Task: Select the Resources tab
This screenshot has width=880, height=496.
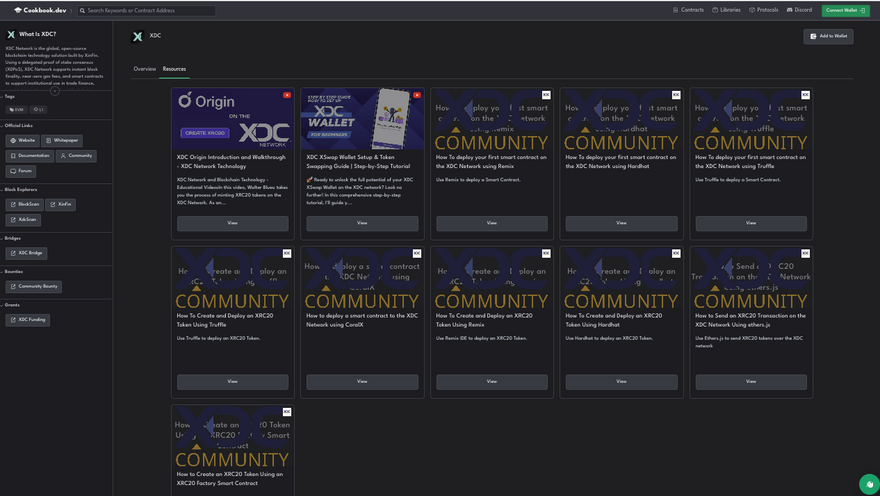Action: 174,69
